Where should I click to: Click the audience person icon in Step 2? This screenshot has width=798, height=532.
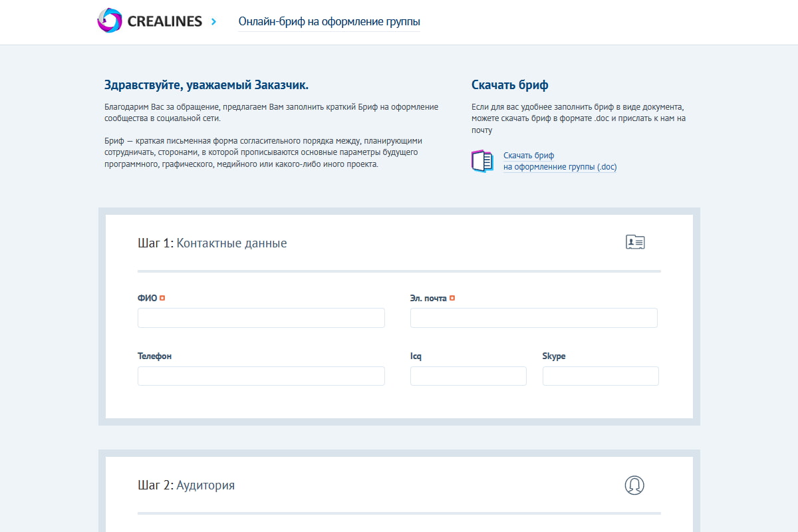click(634, 485)
